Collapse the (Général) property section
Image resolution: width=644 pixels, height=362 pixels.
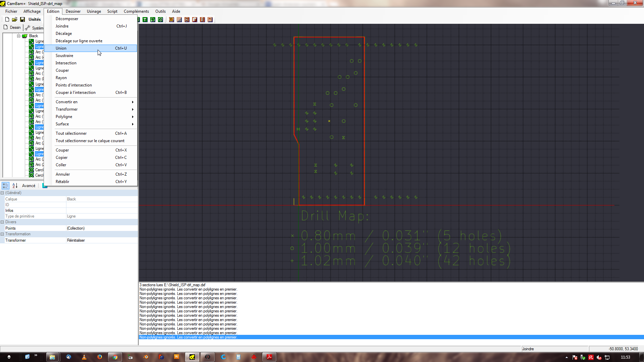2,193
